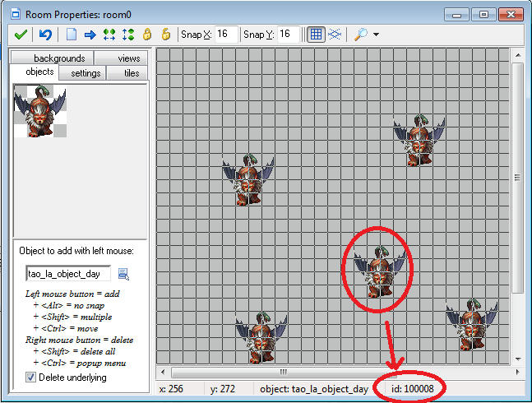Click the horizontal scrollbar right arrow
Image resolution: width=532 pixels, height=403 pixels.
click(518, 372)
